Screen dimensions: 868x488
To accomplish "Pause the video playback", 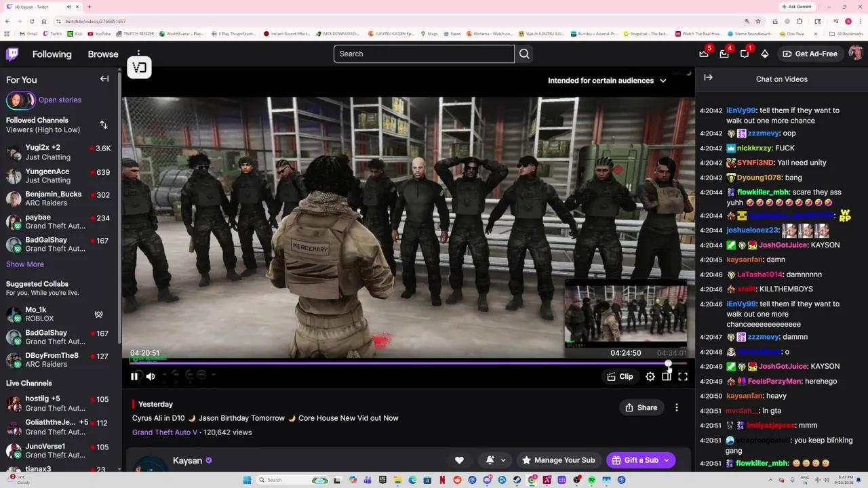I will click(134, 377).
